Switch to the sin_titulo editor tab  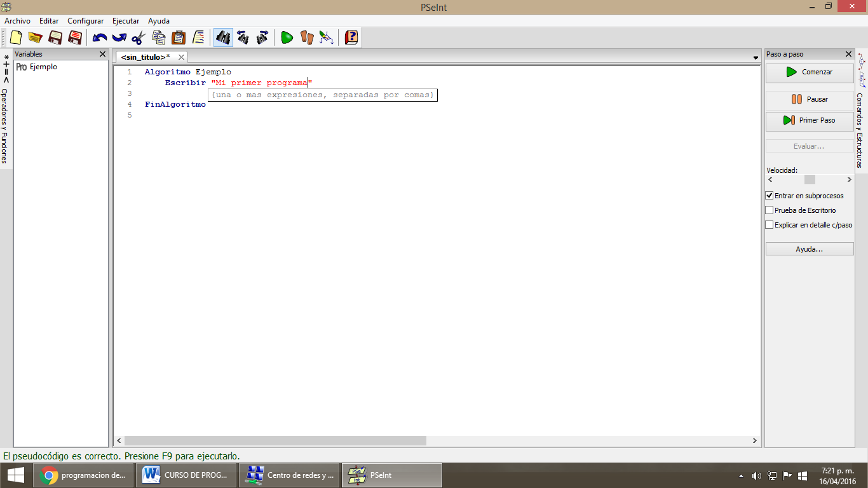[145, 57]
